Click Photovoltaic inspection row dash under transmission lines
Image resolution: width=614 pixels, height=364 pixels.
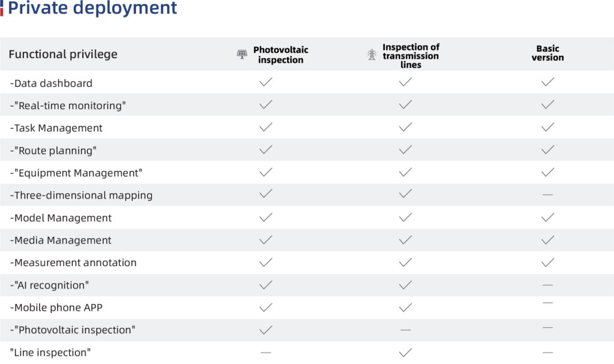pos(405,330)
